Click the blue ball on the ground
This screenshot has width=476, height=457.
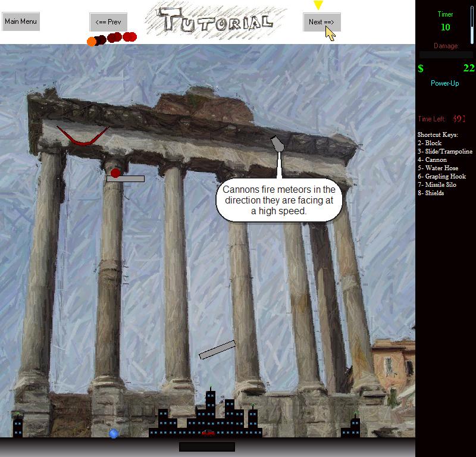pos(114,433)
